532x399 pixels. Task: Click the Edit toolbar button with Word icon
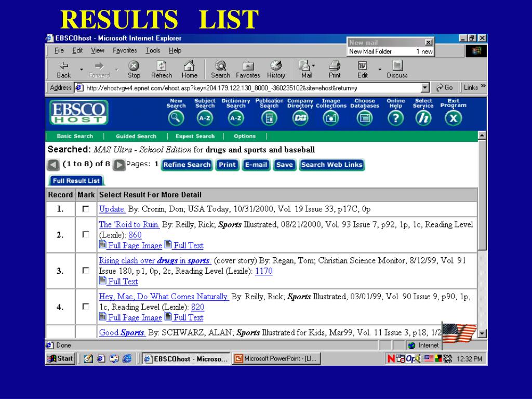(x=362, y=70)
